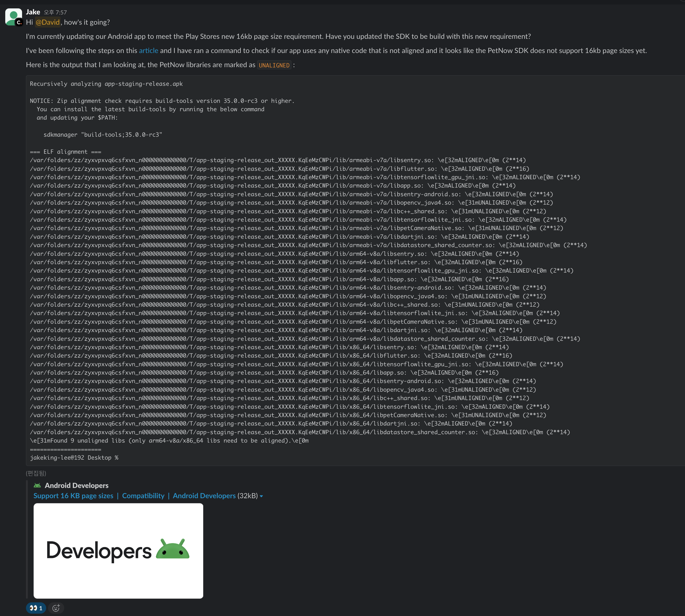Open the Jake username link
This screenshot has height=616, width=685.
tap(33, 12)
